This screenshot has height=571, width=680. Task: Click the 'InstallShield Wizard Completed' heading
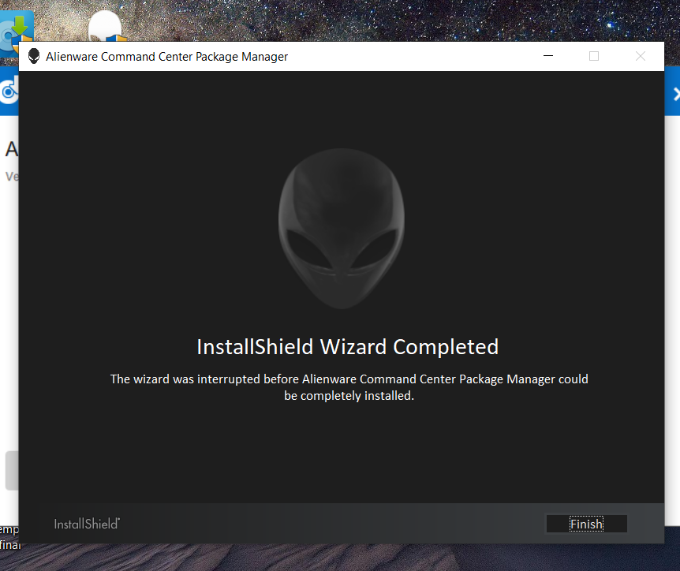[347, 347]
